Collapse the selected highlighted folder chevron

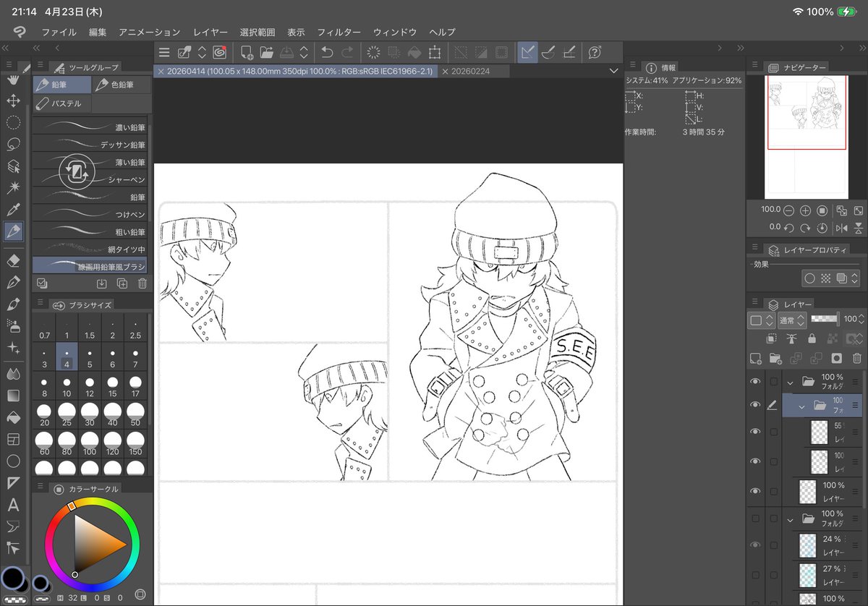tap(801, 406)
